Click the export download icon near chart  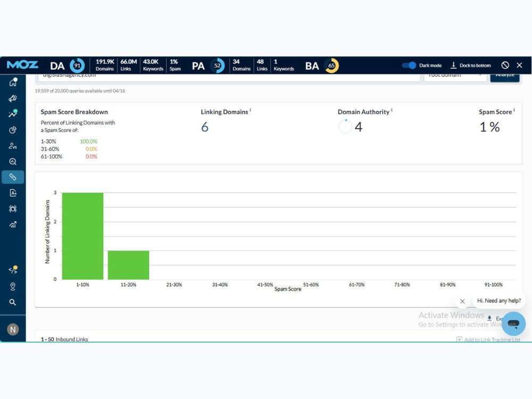[489, 318]
